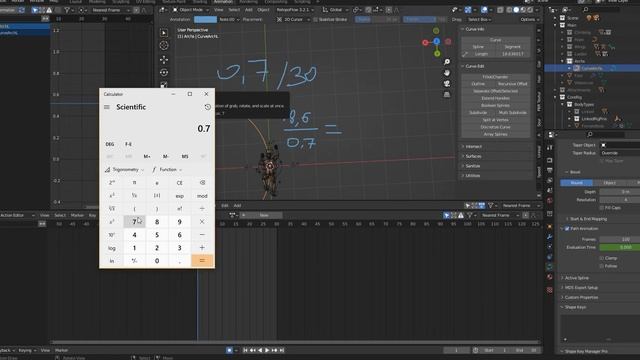Click play button in timeline controls
Viewport: 640px width, 360px height.
coord(267,350)
